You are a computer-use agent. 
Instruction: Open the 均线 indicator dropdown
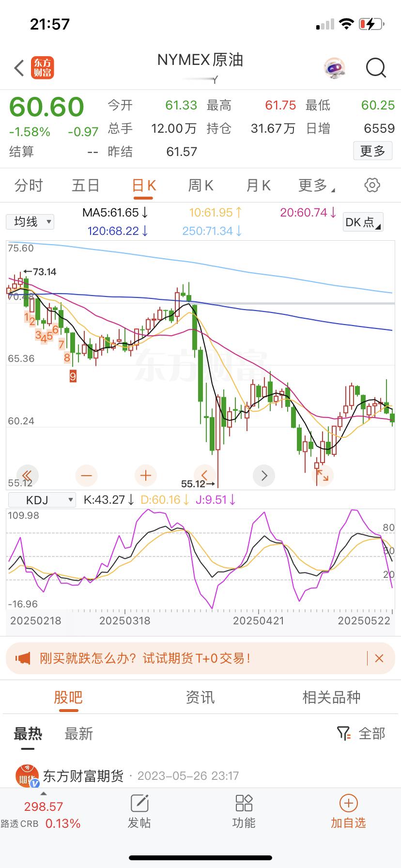[30, 222]
